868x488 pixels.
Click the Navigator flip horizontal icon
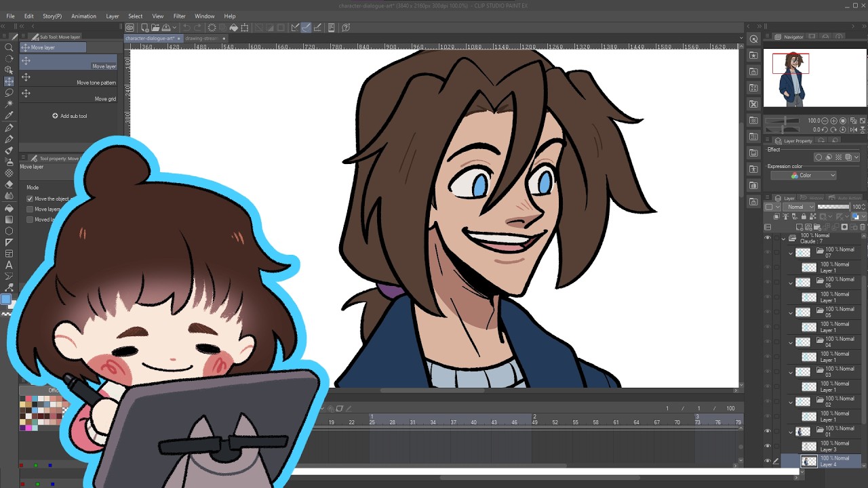(x=853, y=129)
